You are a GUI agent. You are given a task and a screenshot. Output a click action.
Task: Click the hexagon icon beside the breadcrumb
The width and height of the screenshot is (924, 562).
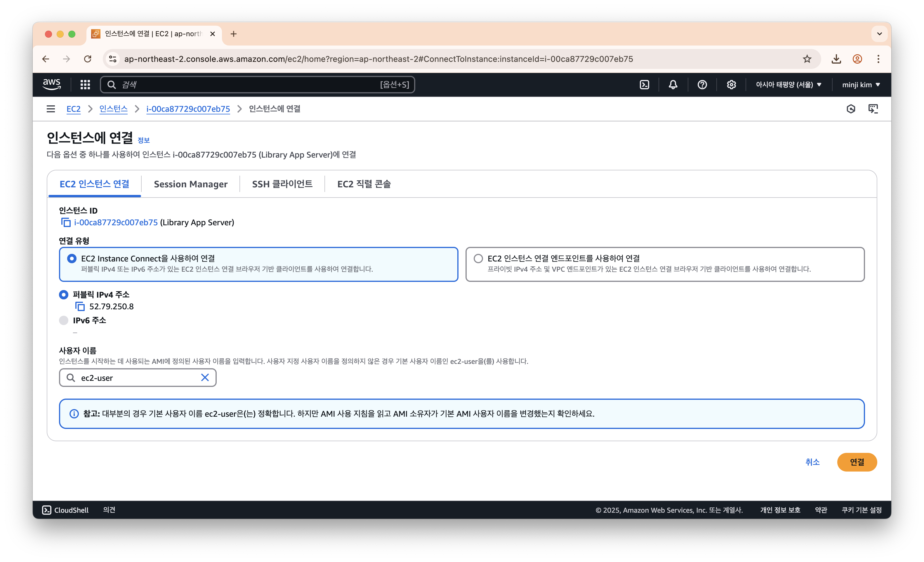click(x=851, y=109)
